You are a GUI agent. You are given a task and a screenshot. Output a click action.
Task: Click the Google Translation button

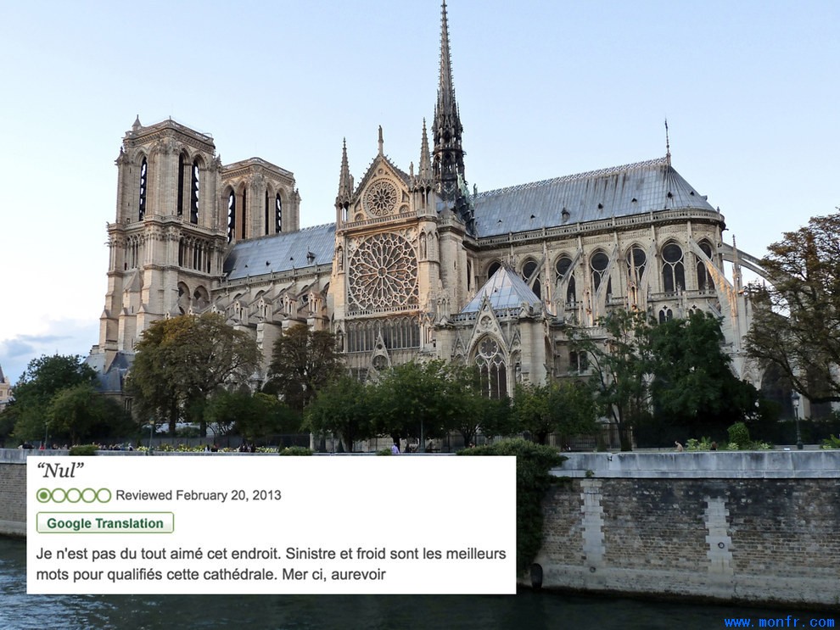coord(105,523)
